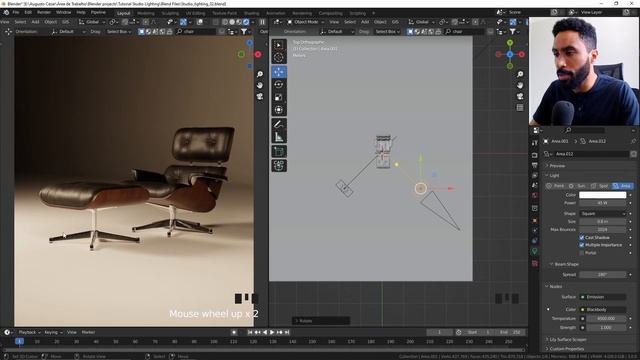Click the Spread angle slider
Screen dimensions: 640x360
602,275
